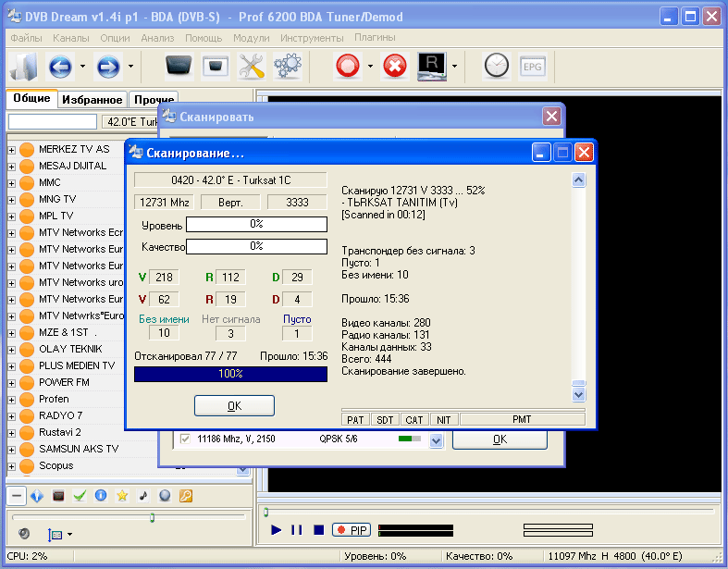The height and width of the screenshot is (569, 728).
Task: Start recording with the red record icon
Action: pyautogui.click(x=348, y=66)
